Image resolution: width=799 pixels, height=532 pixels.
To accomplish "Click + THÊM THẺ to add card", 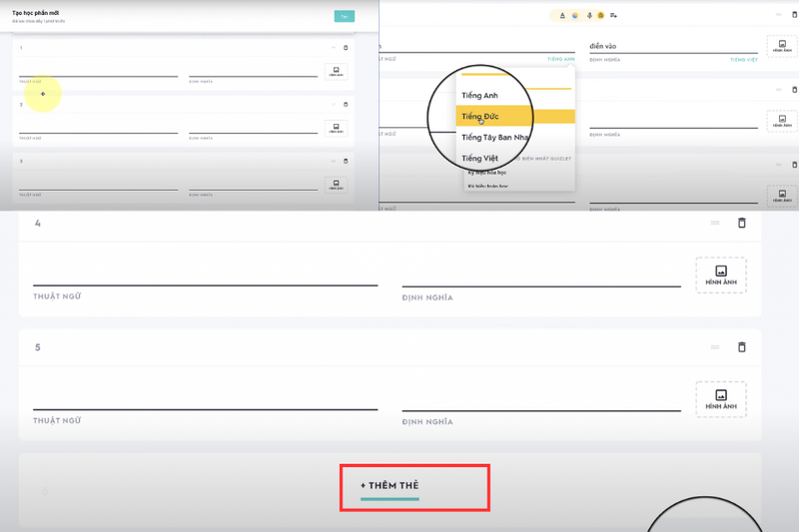I will 390,486.
